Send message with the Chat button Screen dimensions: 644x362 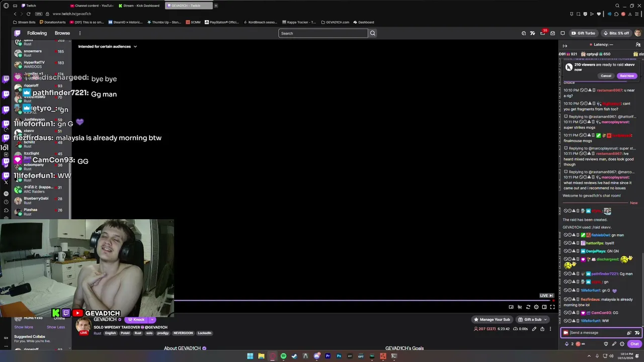tap(634, 344)
